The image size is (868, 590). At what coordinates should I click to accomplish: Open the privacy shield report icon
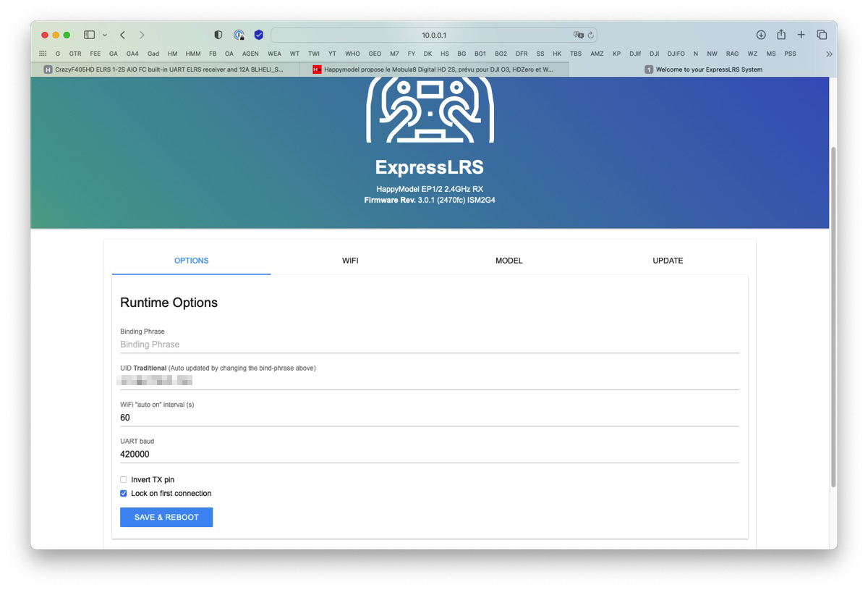pyautogui.click(x=218, y=35)
